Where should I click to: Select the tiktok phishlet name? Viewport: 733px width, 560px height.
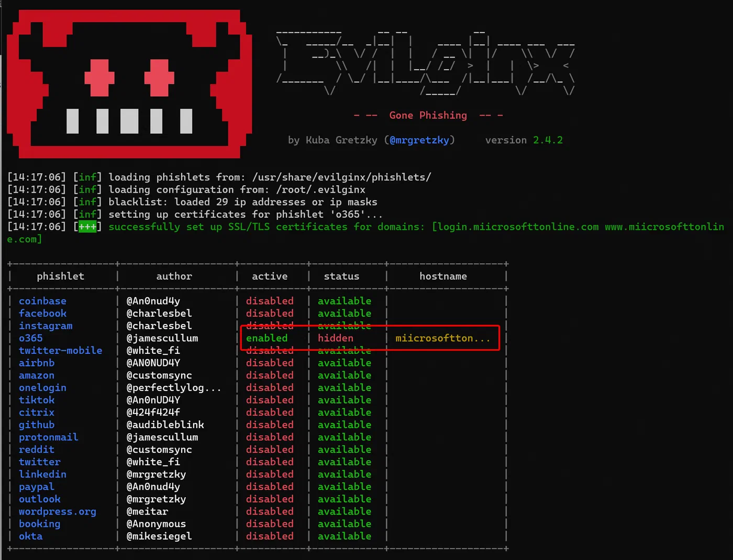[37, 400]
